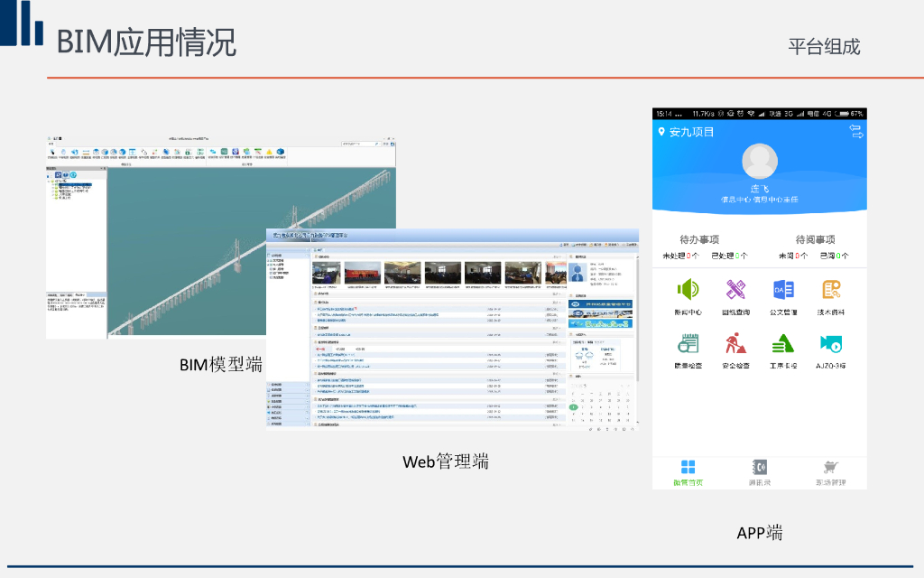Image resolution: width=924 pixels, height=578 pixels.
Task: Select the arrow pointer tool in BIM toolbar
Action: (x=52, y=152)
